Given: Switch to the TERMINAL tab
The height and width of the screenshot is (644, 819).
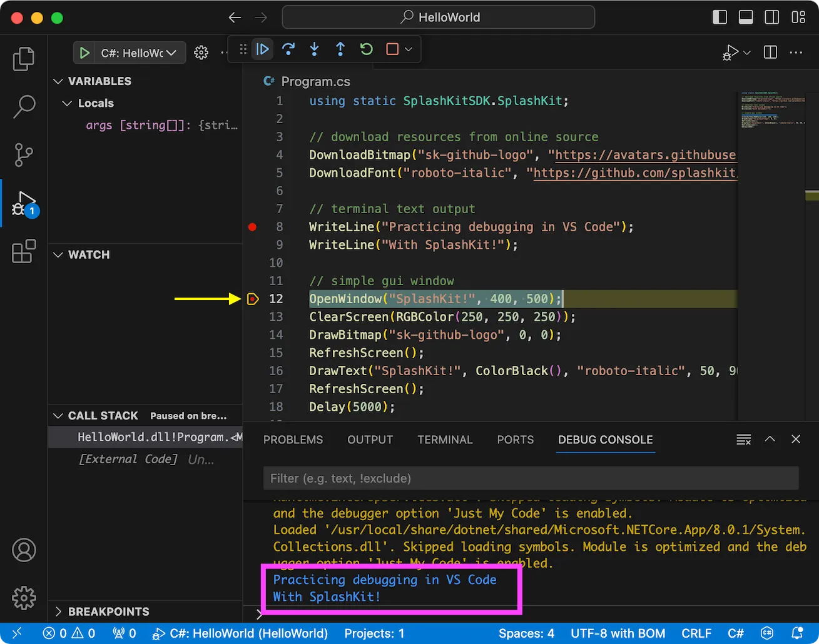Looking at the screenshot, I should [445, 440].
